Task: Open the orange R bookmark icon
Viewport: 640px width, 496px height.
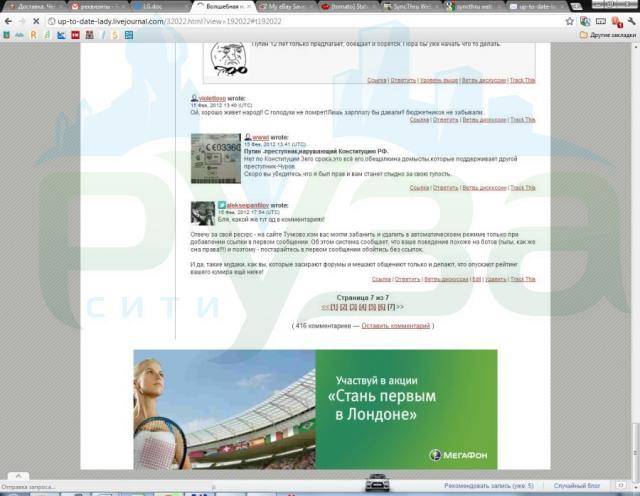Action: [x=33, y=36]
